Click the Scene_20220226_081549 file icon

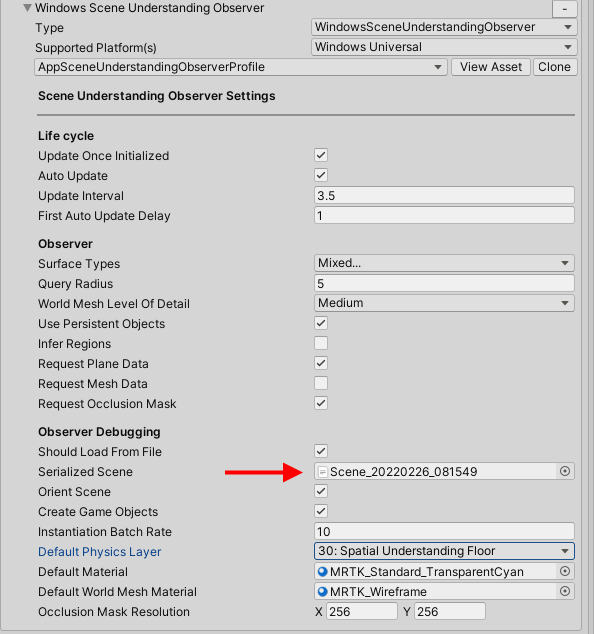322,471
